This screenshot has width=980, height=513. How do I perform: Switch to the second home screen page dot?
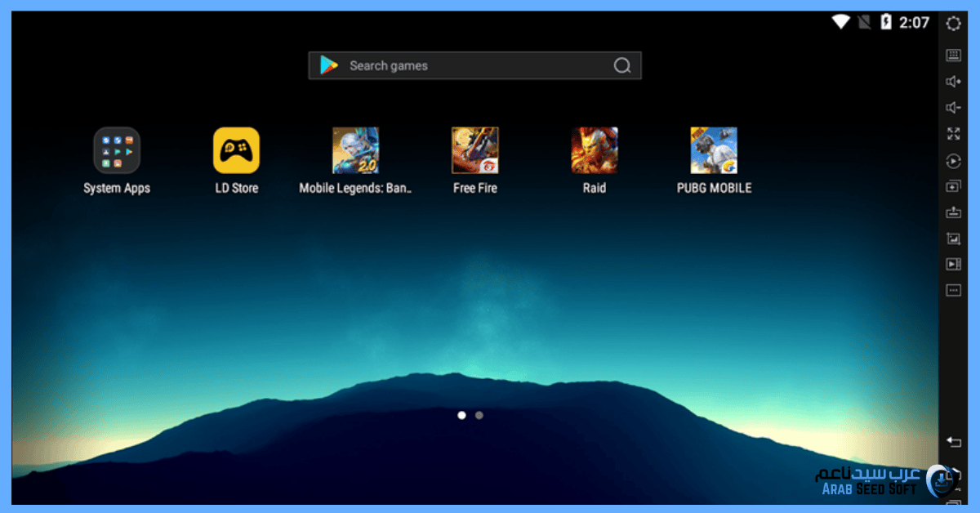click(x=479, y=415)
